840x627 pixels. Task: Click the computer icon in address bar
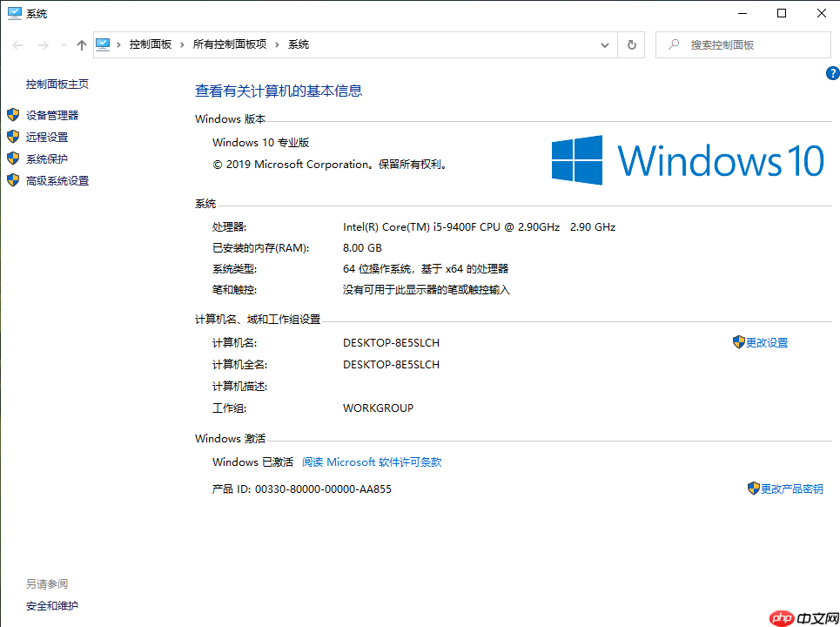click(x=103, y=44)
